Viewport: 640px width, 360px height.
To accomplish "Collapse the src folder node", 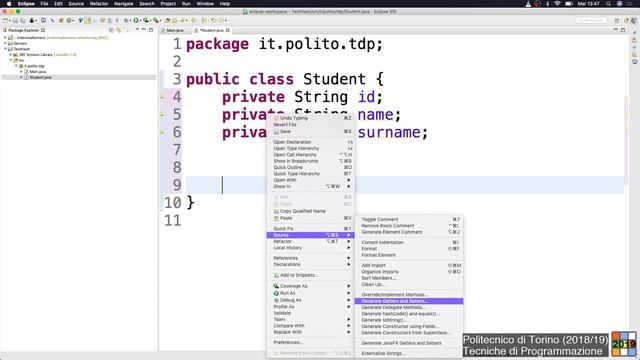I will 11,60.
